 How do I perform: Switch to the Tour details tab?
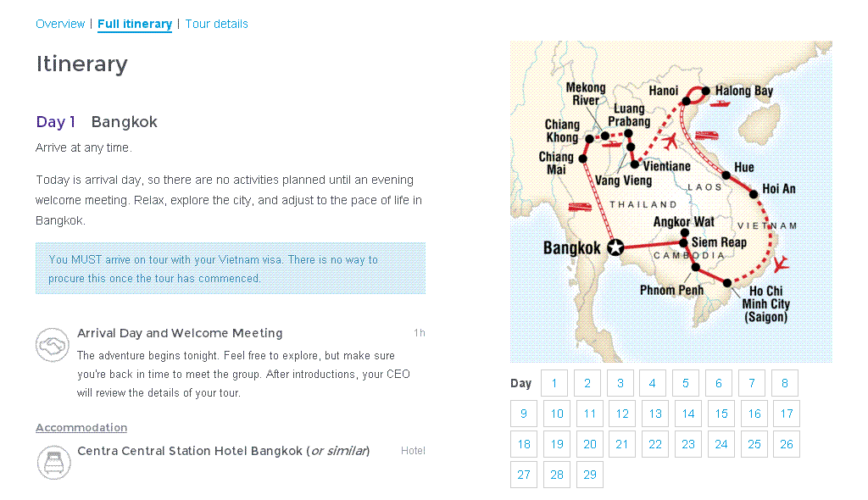point(216,24)
